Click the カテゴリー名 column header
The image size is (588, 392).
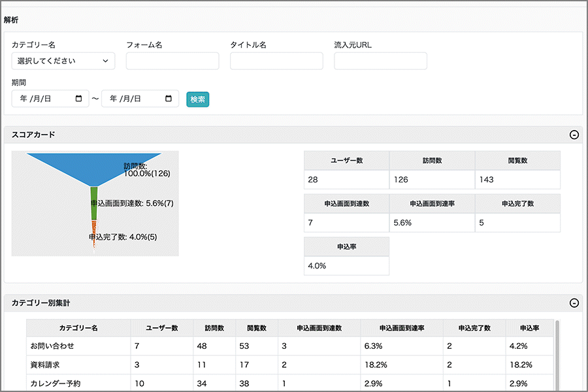pyautogui.click(x=78, y=328)
